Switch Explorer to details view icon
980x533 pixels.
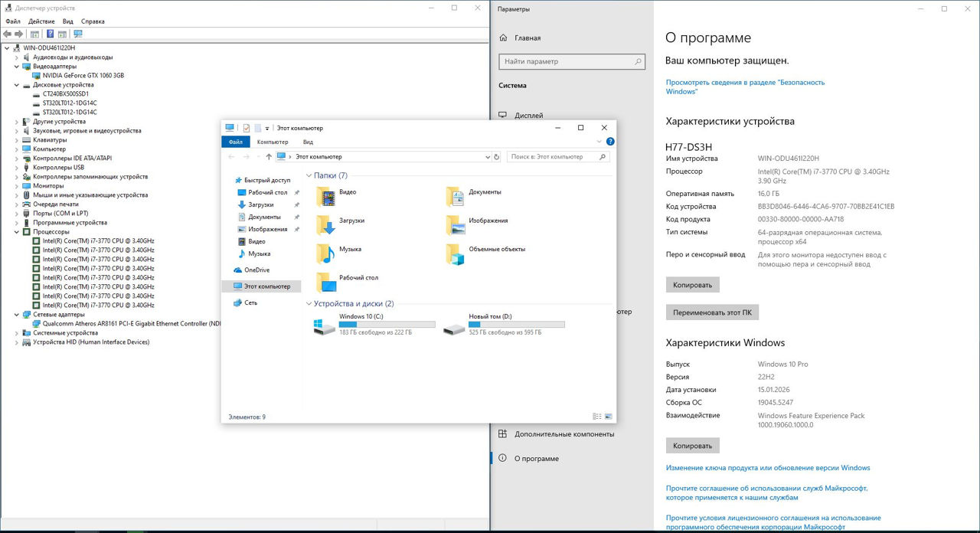[597, 417]
